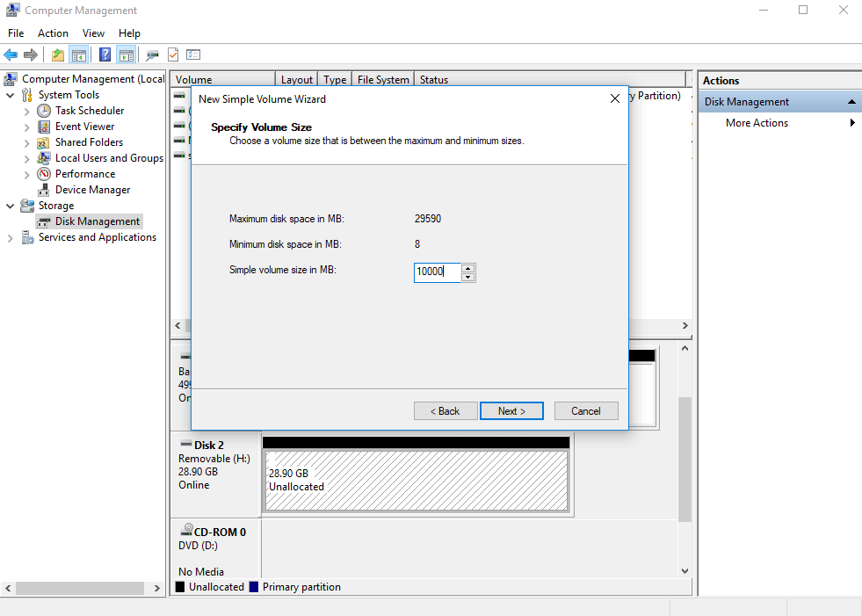Click the Next button in wizard
The image size is (862, 616).
coord(511,411)
